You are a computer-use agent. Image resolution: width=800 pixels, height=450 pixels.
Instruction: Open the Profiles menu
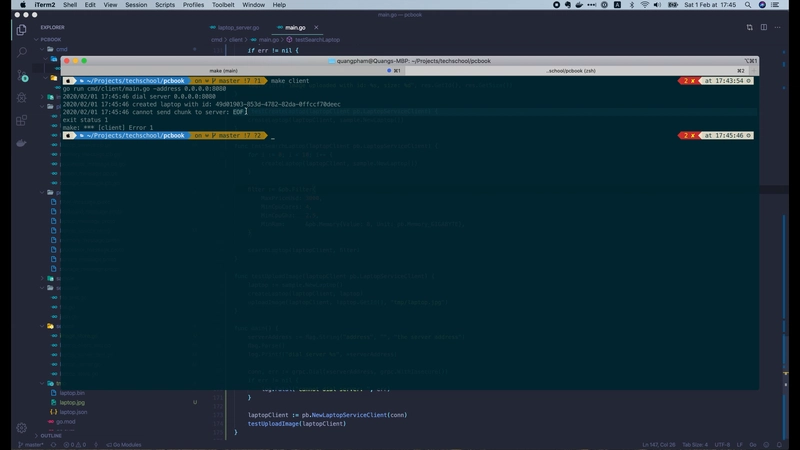pyautogui.click(x=193, y=5)
